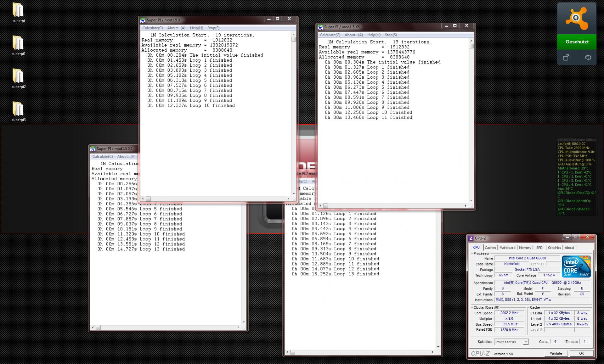604x364 pixels.
Task: Open Calculate(C) menu in window ending at 12.327s
Action: 153,28
